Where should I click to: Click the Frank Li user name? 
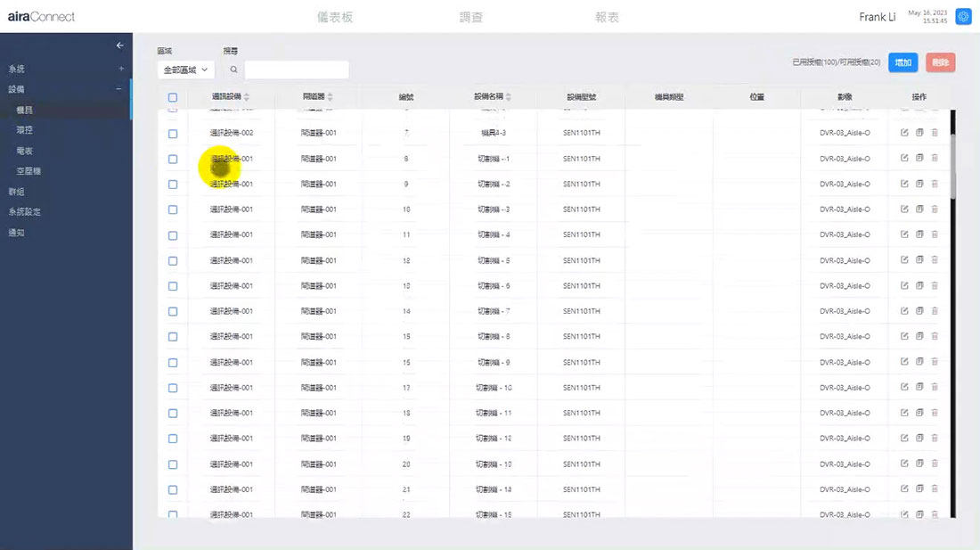click(877, 17)
